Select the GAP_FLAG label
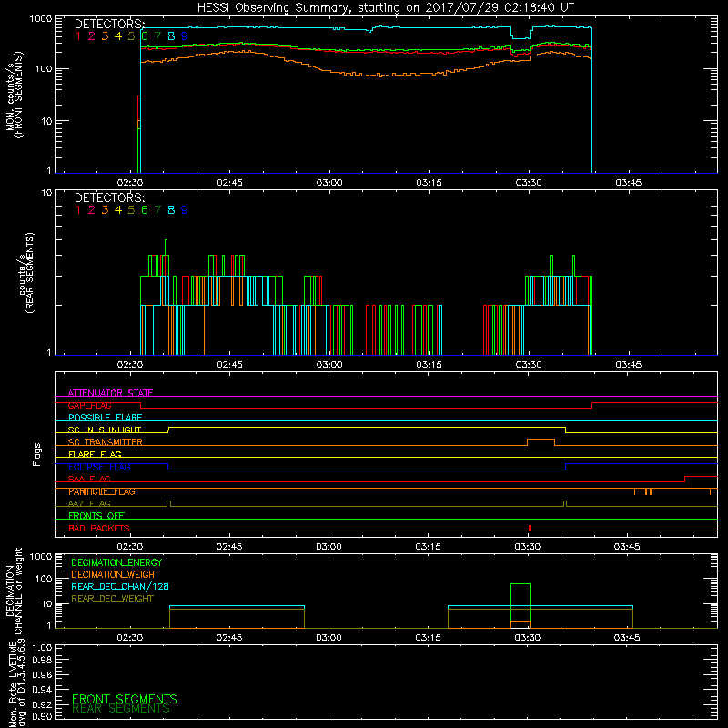This screenshot has width=728, height=728. tap(89, 405)
